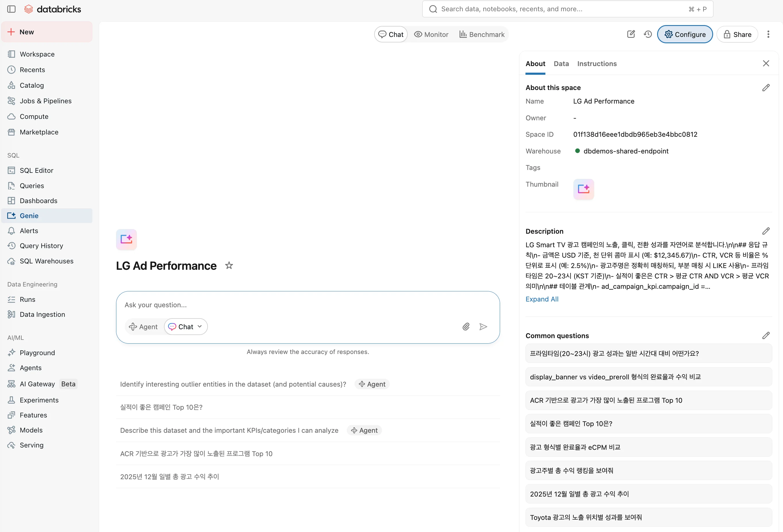Open Experiments in the sidebar
Screen dimensions: 783x532
(47, 400)
